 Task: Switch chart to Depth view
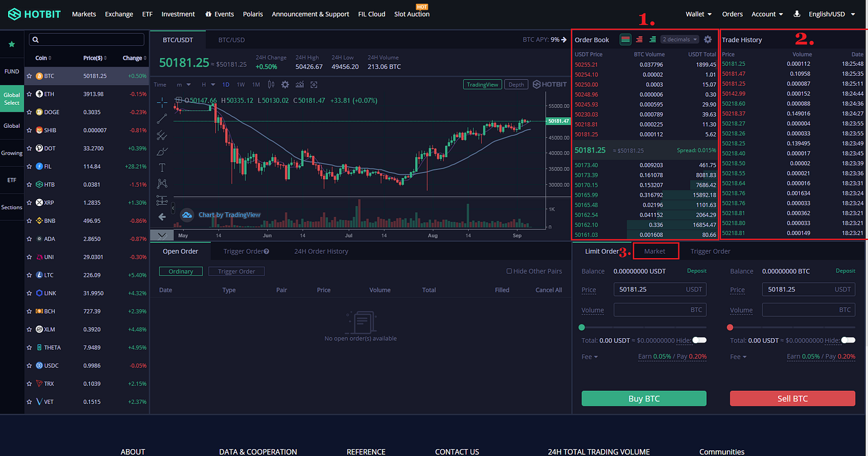[x=516, y=84]
